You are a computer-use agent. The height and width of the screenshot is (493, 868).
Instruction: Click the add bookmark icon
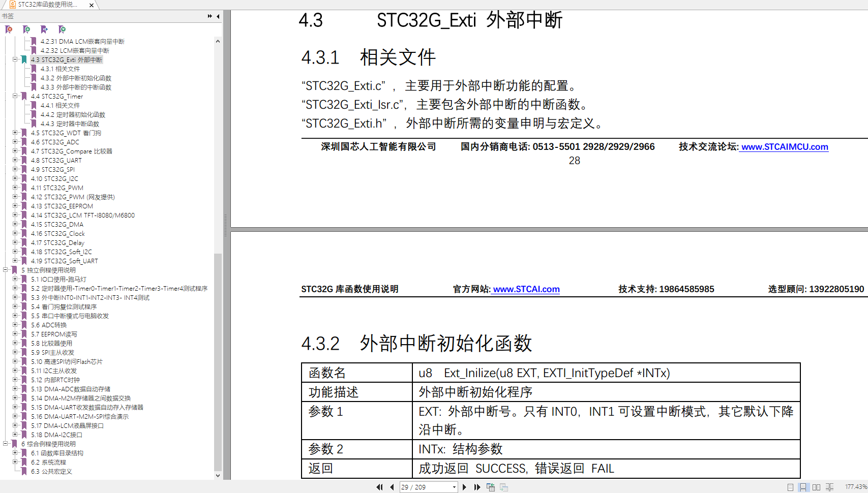click(26, 29)
